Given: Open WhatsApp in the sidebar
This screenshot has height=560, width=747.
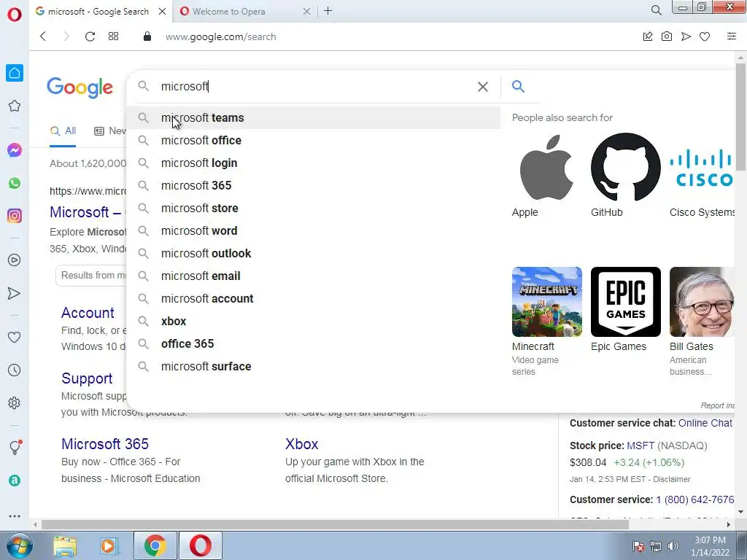Looking at the screenshot, I should 15,183.
